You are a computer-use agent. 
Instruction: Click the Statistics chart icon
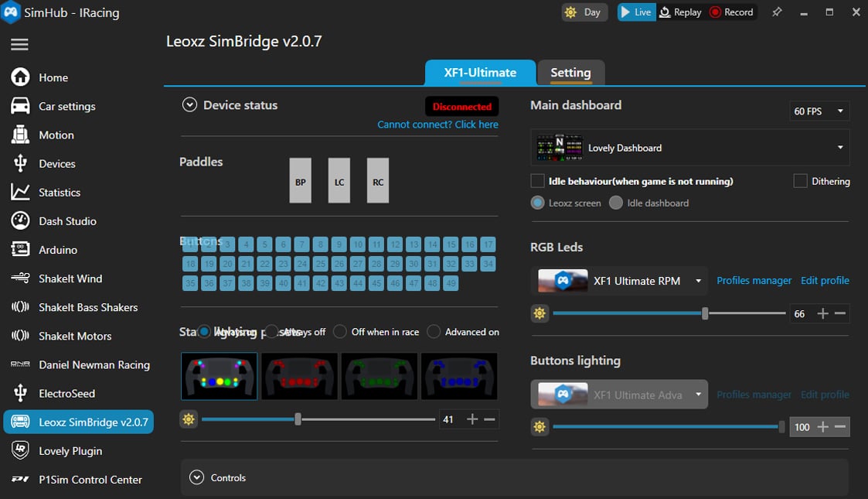point(20,192)
